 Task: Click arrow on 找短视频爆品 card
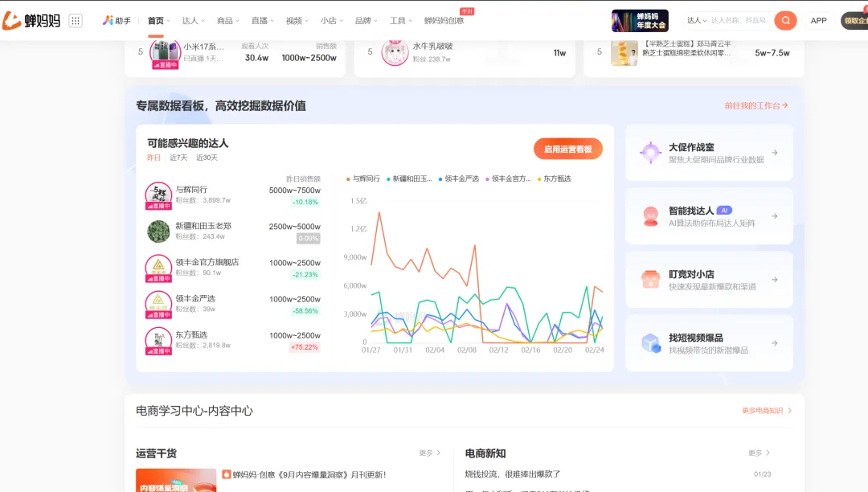(x=775, y=343)
